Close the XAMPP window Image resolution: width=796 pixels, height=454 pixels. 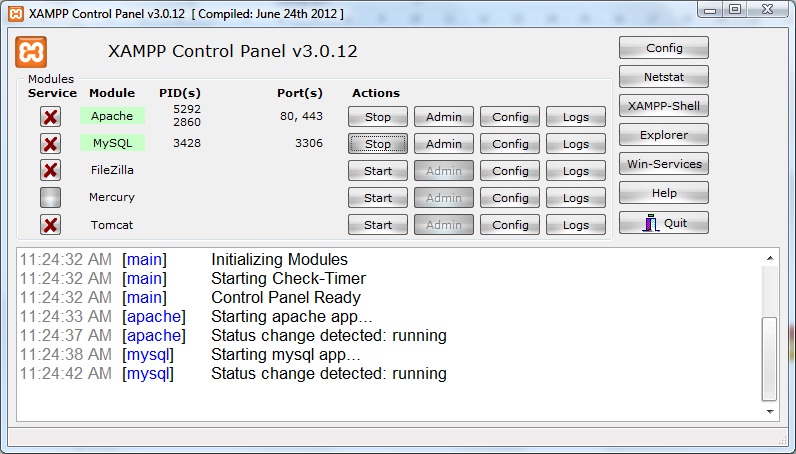coord(767,10)
